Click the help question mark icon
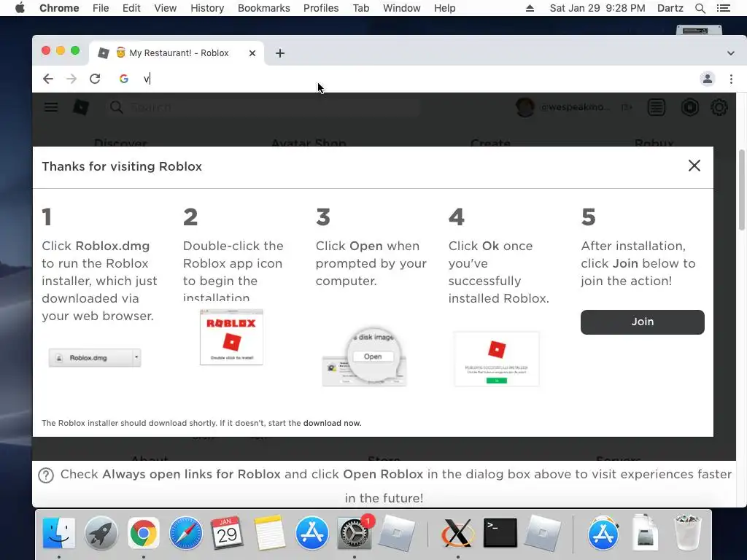 (46, 475)
